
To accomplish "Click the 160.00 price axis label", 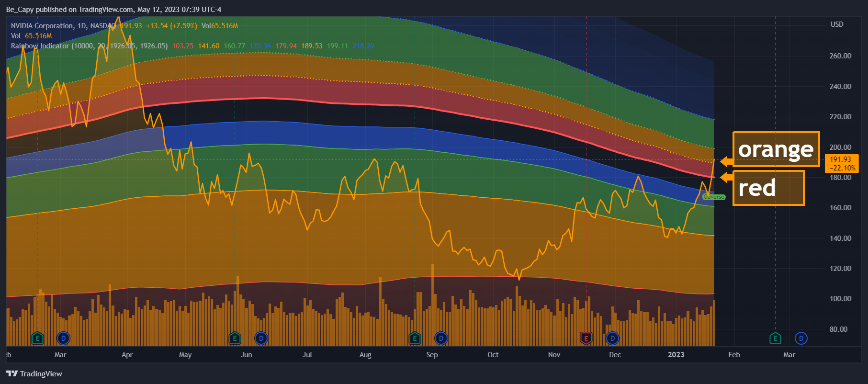I will tap(840, 208).
